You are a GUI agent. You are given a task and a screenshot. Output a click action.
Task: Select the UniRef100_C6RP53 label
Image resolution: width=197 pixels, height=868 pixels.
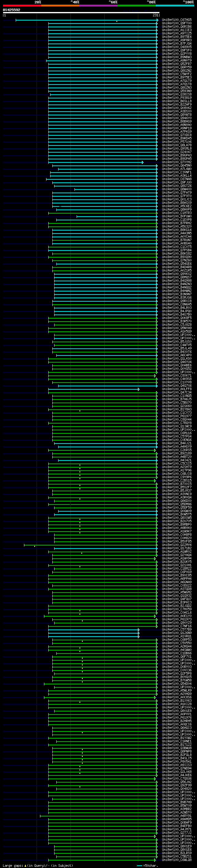[x=177, y=640]
